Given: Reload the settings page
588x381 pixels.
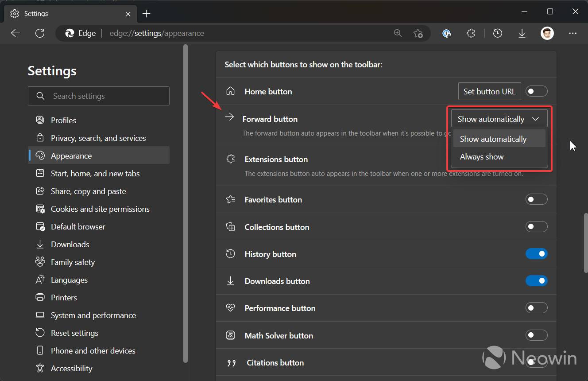Looking at the screenshot, I should 40,33.
